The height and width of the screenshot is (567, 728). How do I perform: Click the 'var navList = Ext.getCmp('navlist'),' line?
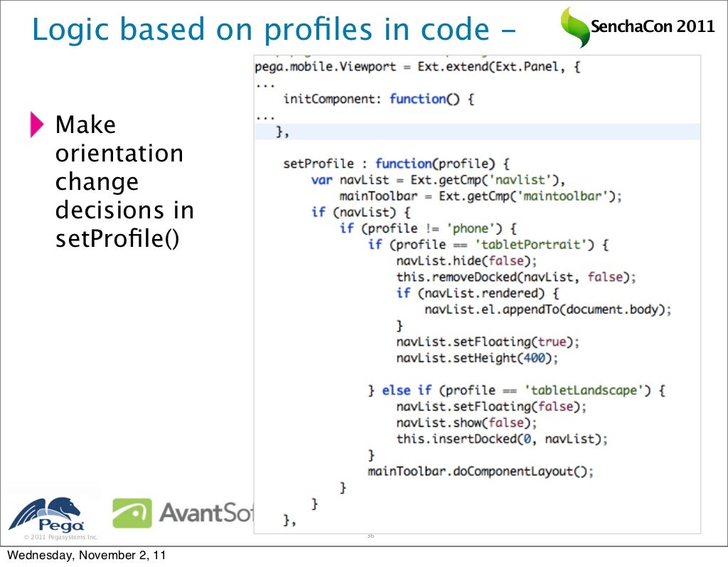tap(438, 180)
